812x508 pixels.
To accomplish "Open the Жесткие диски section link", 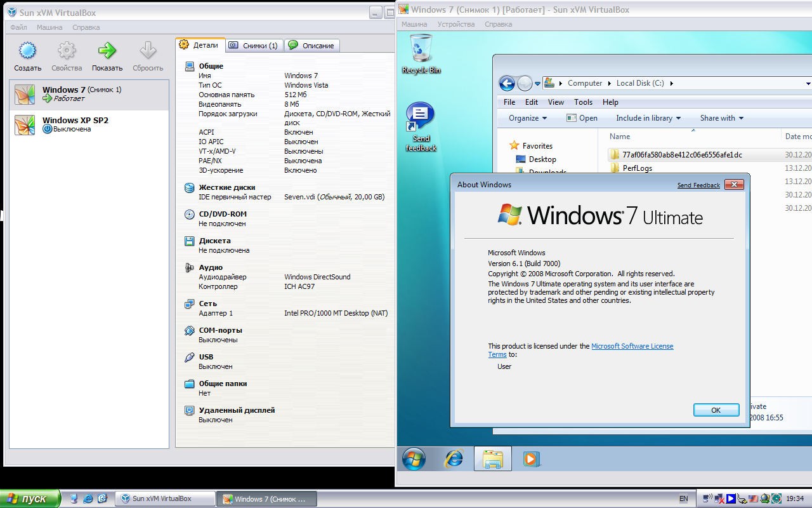I will [227, 187].
